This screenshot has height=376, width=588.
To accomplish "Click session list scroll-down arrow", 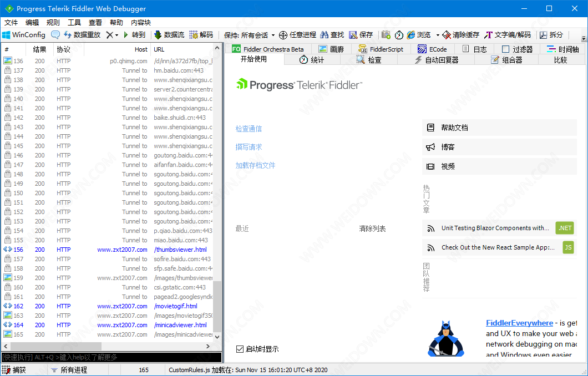I will [217, 337].
